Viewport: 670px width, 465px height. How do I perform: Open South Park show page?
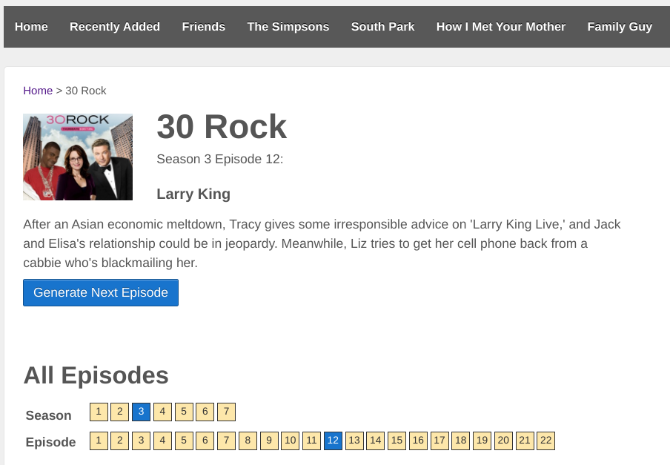click(383, 27)
